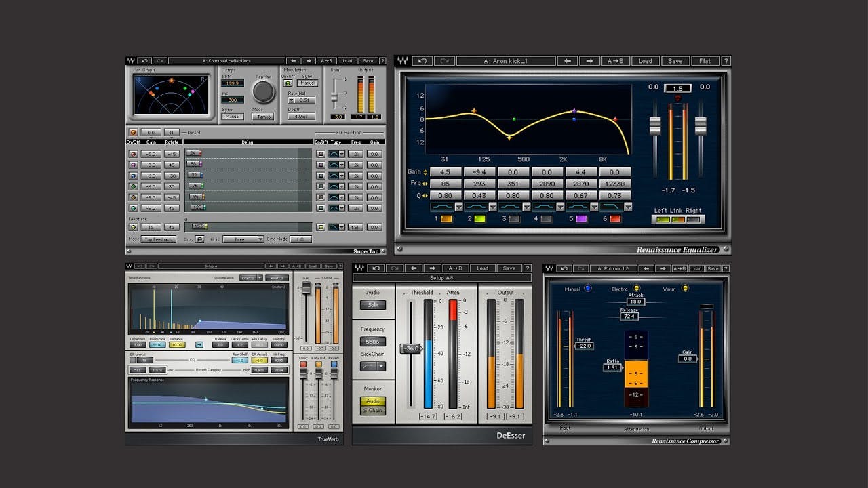Click the Tap Feedback mode button in SuperTap

(159, 239)
